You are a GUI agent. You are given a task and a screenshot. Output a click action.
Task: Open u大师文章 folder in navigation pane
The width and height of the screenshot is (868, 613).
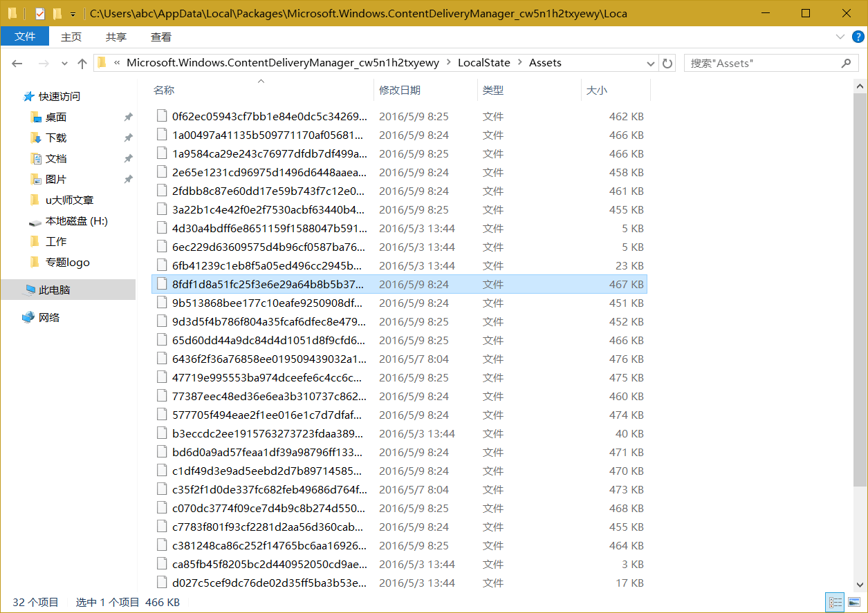click(x=69, y=200)
